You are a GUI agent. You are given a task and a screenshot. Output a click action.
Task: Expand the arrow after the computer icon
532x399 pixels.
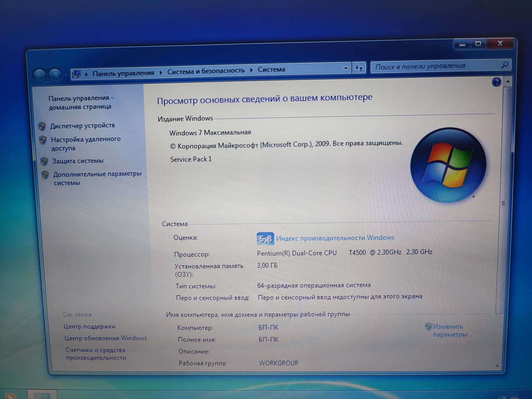(x=86, y=74)
